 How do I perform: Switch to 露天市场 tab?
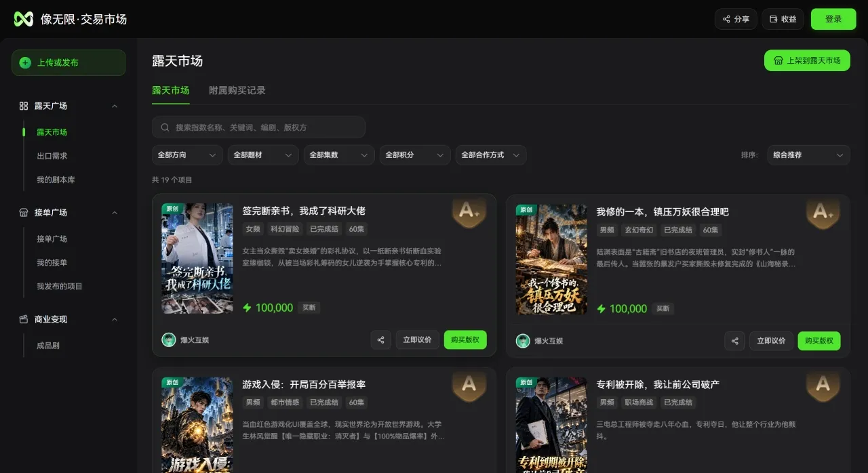point(170,90)
